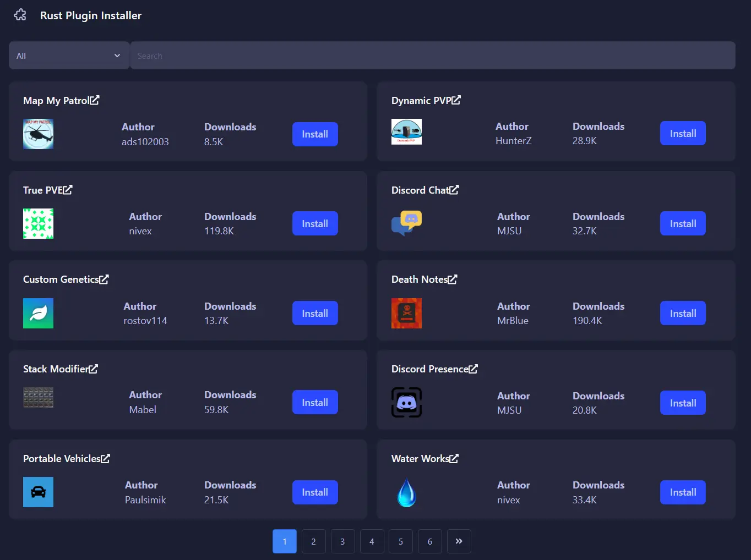
Task: Click the puzzle piece app logo
Action: (20, 15)
